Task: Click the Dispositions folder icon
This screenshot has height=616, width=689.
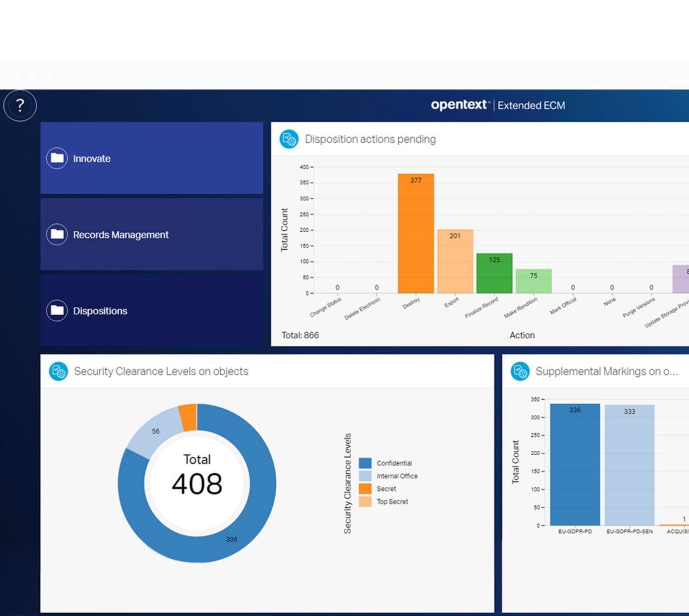Action: [57, 310]
